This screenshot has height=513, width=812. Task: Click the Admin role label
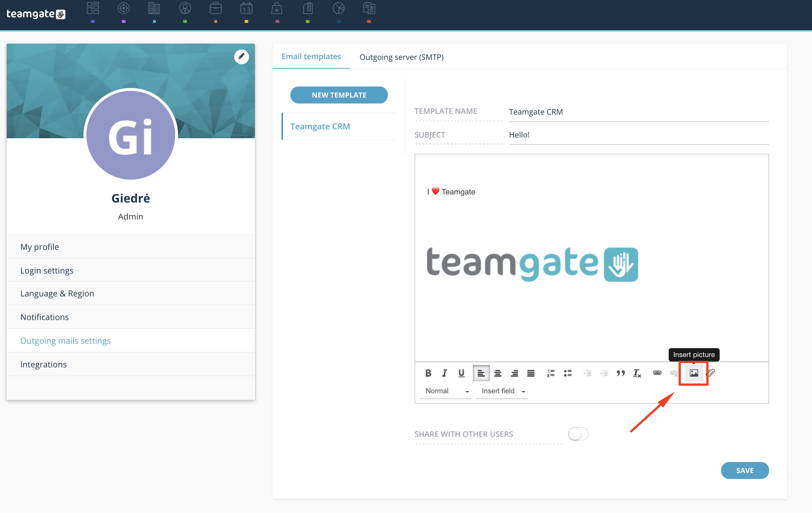(131, 217)
